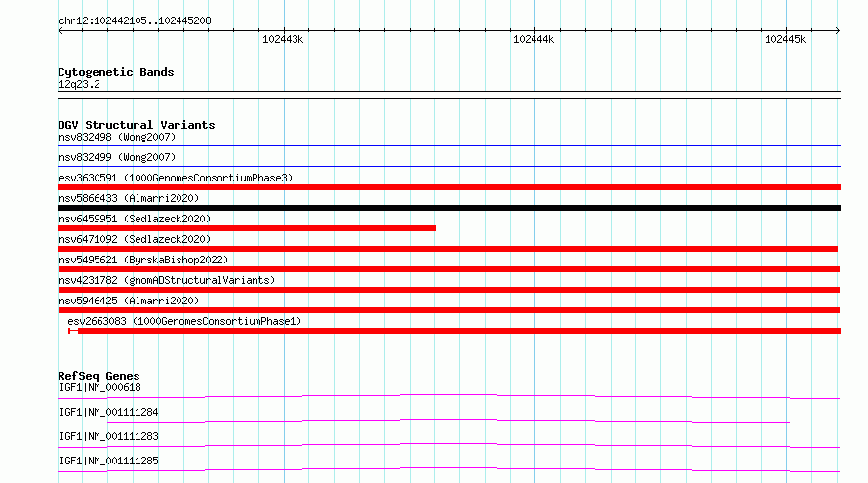Click the right arrow of the ruler

(x=838, y=30)
